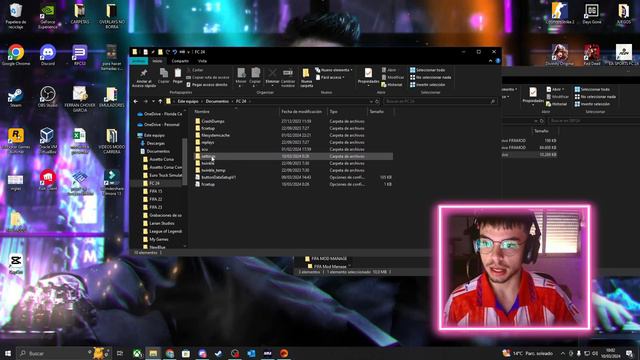Viewport: 640px width, 360px height.
Task: Select the filesystemcache folder
Action: click(x=216, y=135)
